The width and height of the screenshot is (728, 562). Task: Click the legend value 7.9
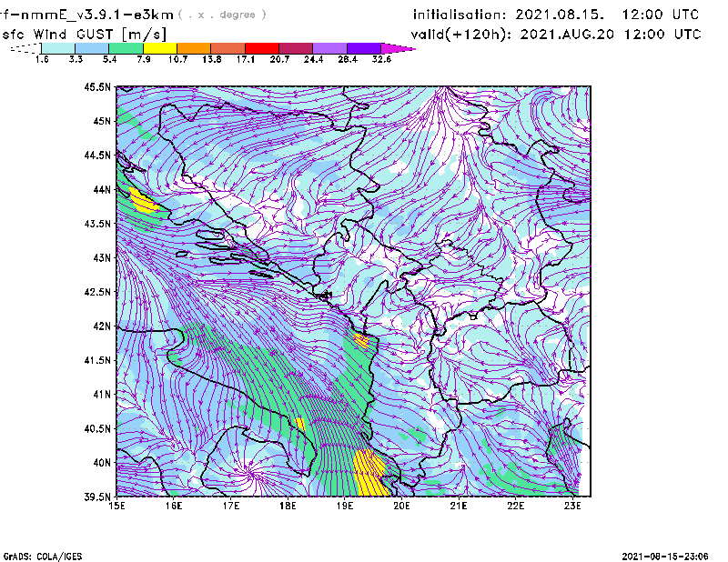144,59
